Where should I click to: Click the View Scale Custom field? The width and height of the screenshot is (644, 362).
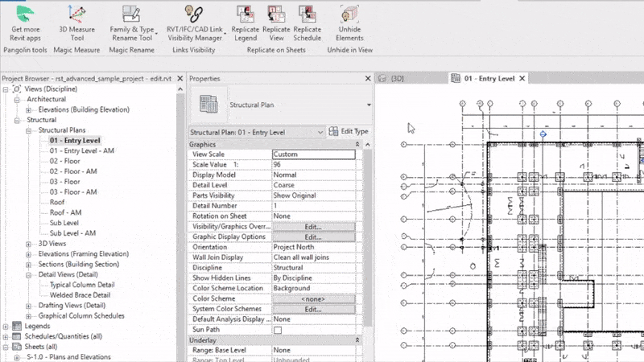(313, 154)
